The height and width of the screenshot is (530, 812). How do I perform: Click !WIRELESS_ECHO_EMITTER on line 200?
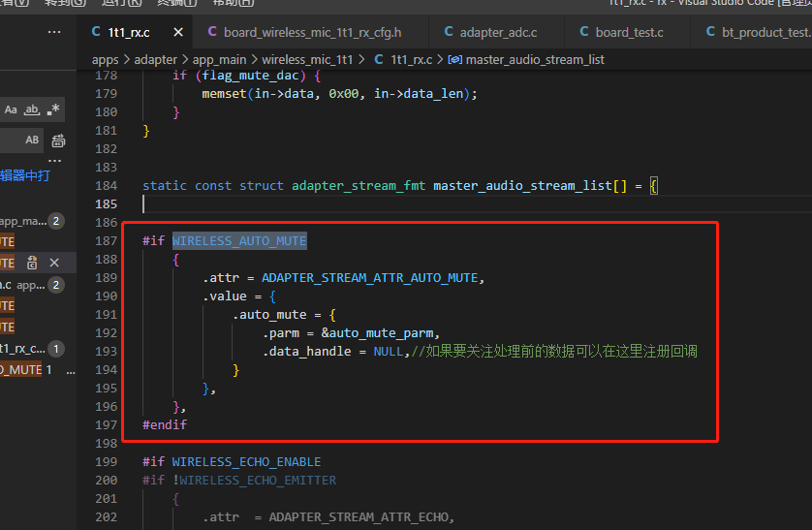point(254,481)
